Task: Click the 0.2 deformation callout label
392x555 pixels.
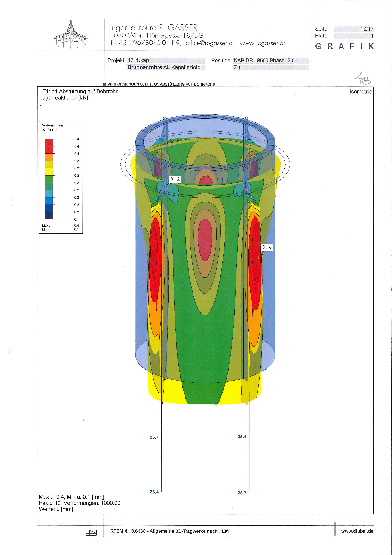Action: pyautogui.click(x=175, y=179)
